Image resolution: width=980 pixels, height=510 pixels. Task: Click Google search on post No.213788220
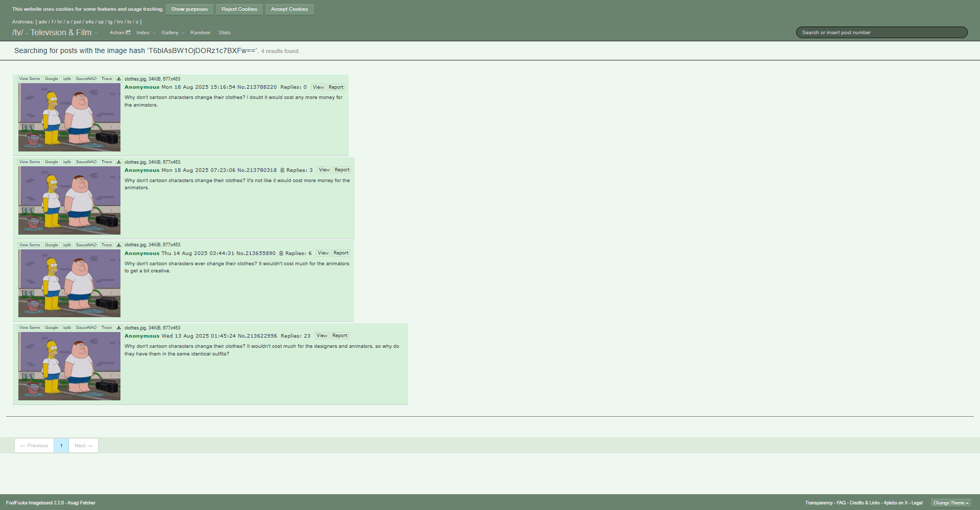coord(52,79)
